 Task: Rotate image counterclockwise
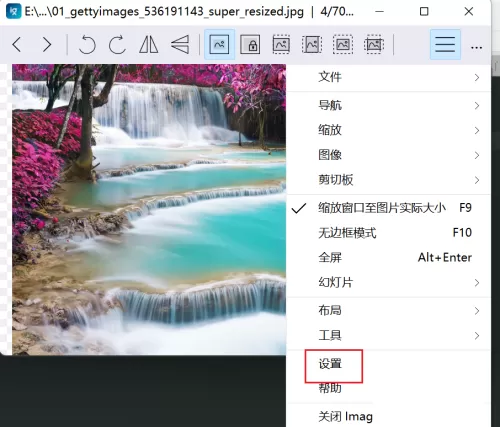[87, 44]
